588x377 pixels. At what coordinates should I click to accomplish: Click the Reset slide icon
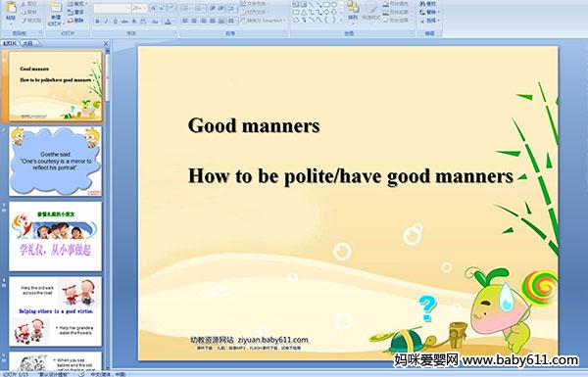(x=71, y=13)
